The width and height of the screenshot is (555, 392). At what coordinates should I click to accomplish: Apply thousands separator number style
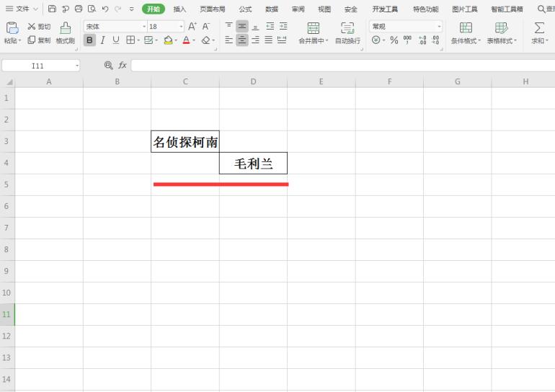click(407, 40)
